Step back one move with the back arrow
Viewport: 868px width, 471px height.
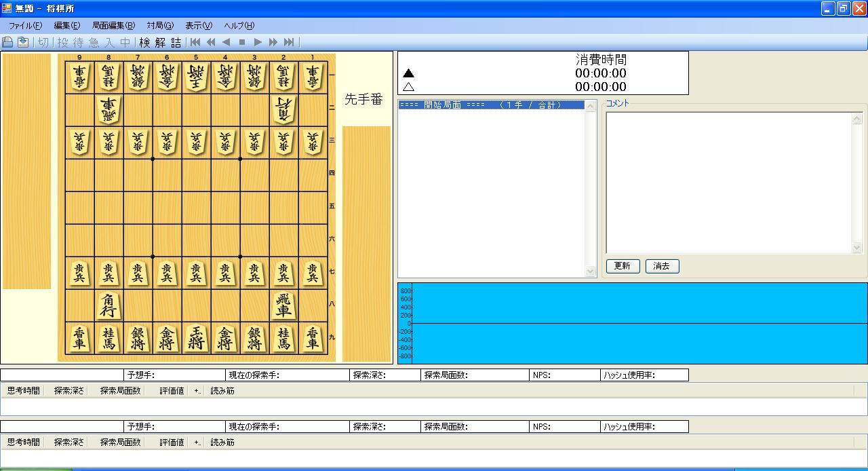point(226,42)
